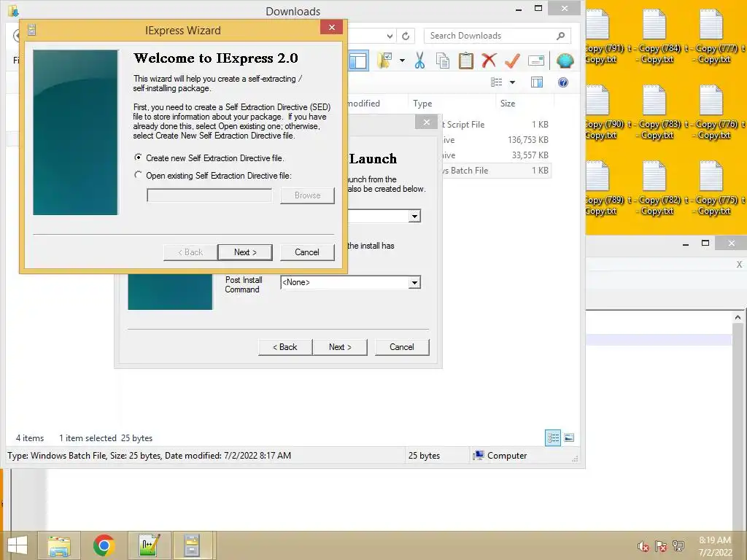Sort by the Size column header
The height and width of the screenshot is (560, 747).
click(524, 104)
